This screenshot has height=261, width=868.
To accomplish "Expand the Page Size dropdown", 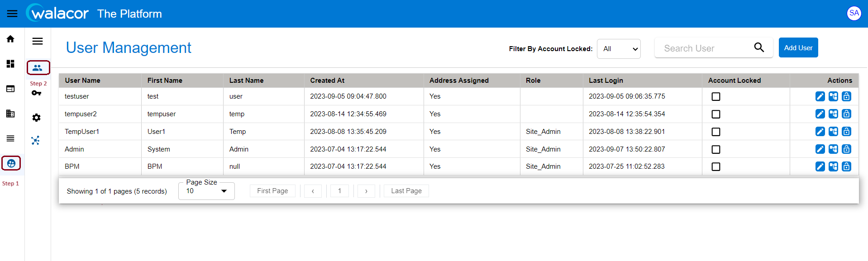I will coord(206,191).
